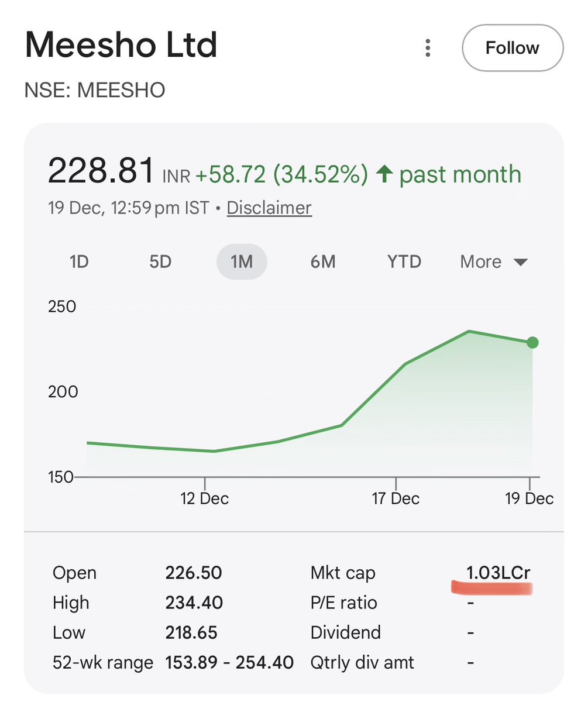Expand the More time ranges dropdown

(494, 261)
